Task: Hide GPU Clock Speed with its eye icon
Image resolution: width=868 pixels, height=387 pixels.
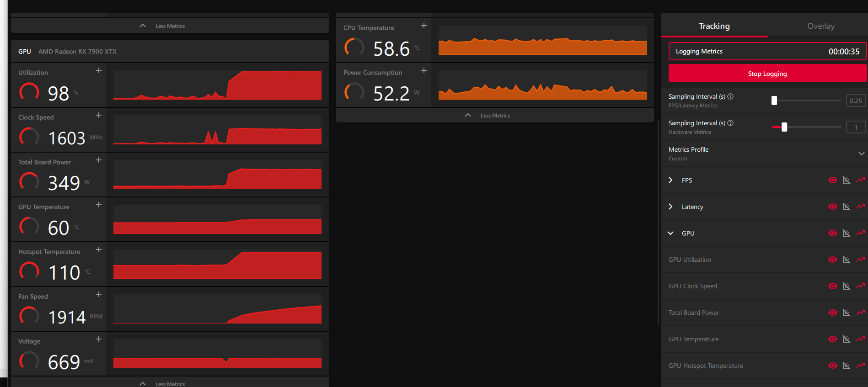Action: 833,286
